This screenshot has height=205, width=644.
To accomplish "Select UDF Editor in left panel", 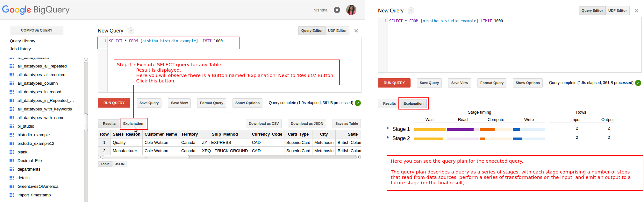I will pyautogui.click(x=337, y=31).
